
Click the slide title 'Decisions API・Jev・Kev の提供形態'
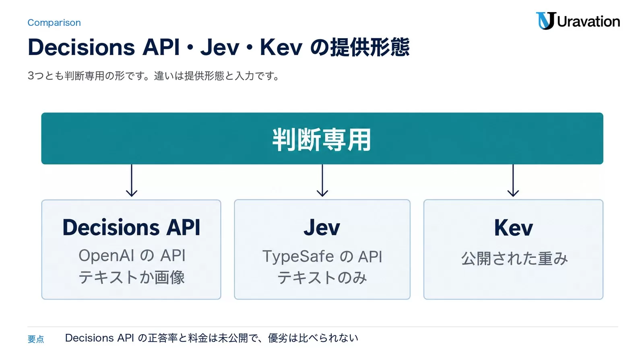coord(219,47)
